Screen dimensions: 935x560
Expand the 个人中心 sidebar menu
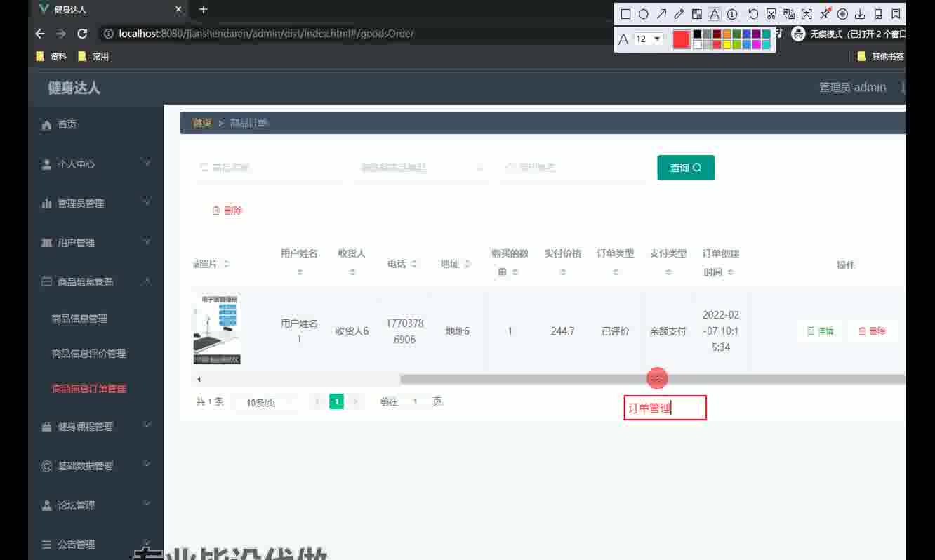[147, 164]
